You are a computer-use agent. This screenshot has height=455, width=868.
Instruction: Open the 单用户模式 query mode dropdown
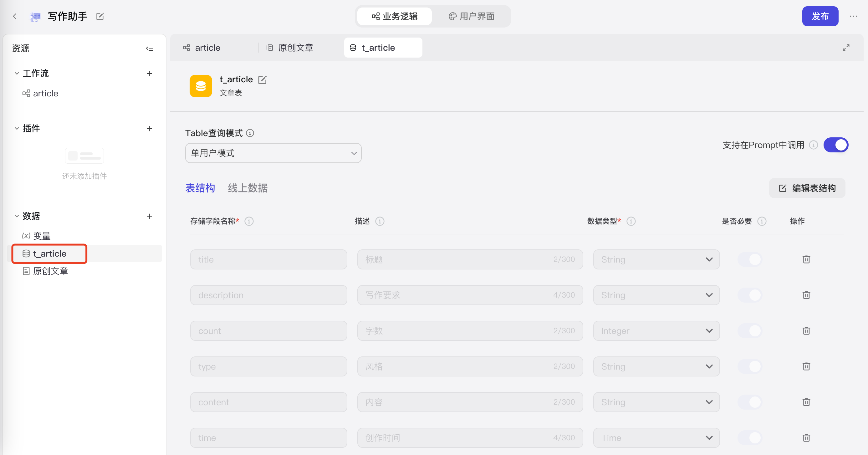click(273, 153)
